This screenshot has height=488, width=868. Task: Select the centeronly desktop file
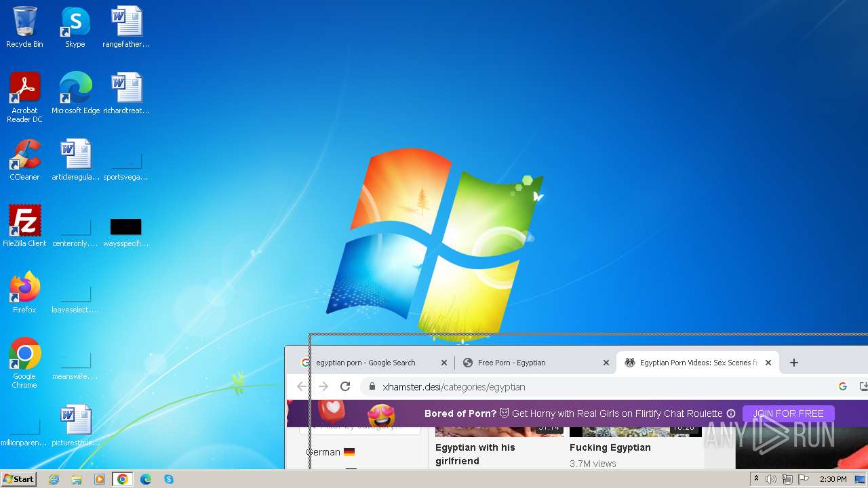click(75, 233)
